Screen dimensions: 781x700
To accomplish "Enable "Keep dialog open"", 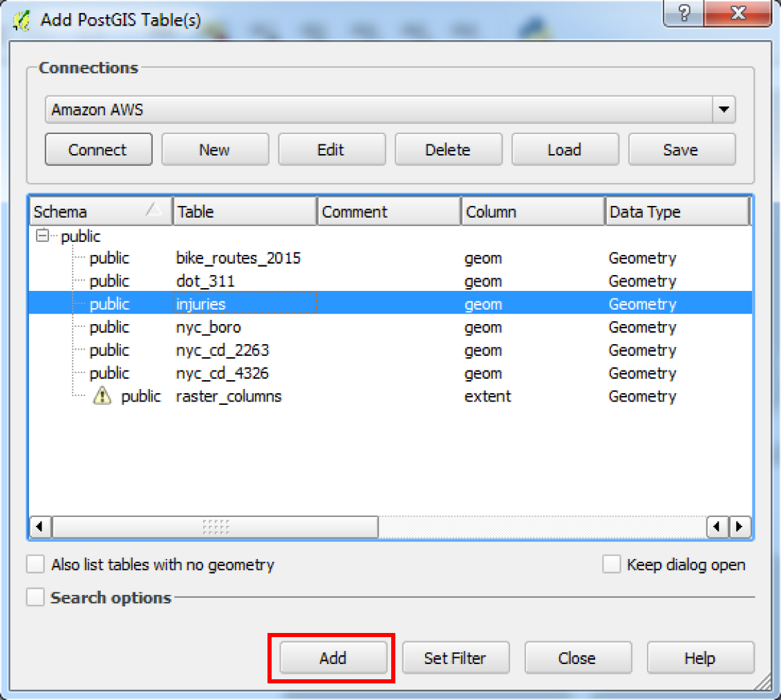I will (612, 564).
